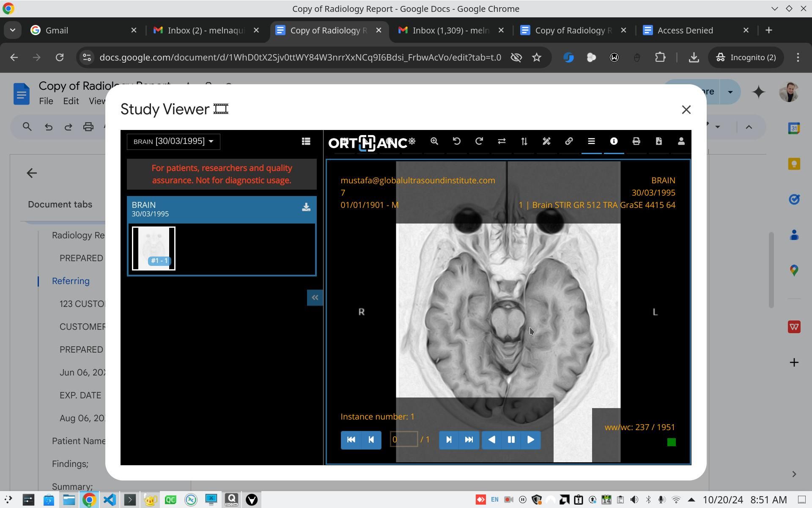Click the green status square indicator
812x508 pixels.
[x=671, y=442]
